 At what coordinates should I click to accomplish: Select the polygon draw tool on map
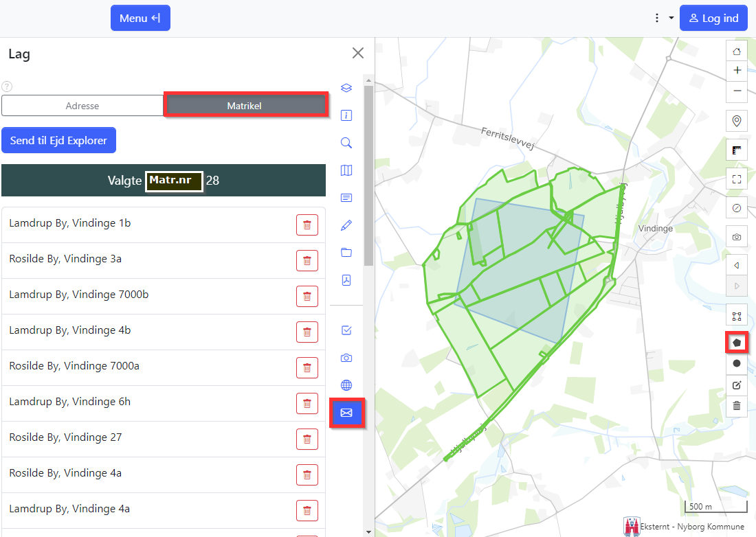[737, 341]
